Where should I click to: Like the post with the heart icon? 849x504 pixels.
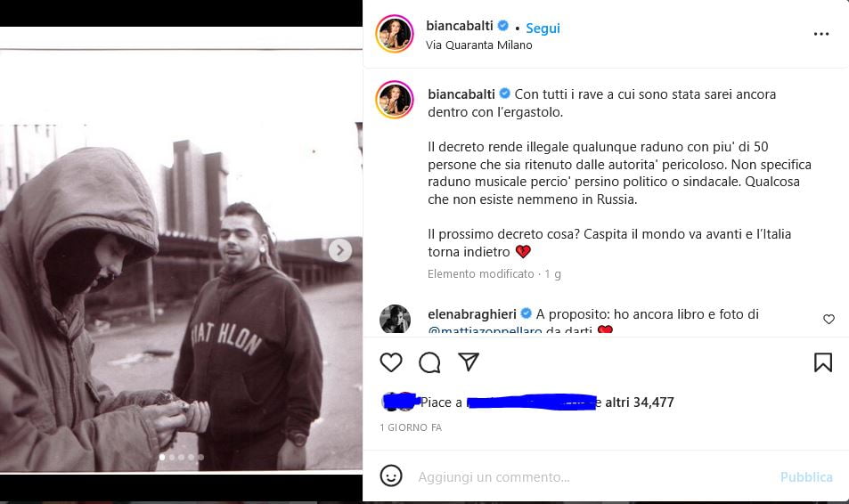391,362
